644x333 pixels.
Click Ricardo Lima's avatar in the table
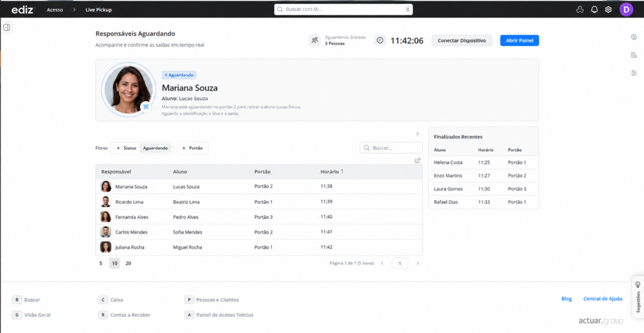(x=106, y=201)
